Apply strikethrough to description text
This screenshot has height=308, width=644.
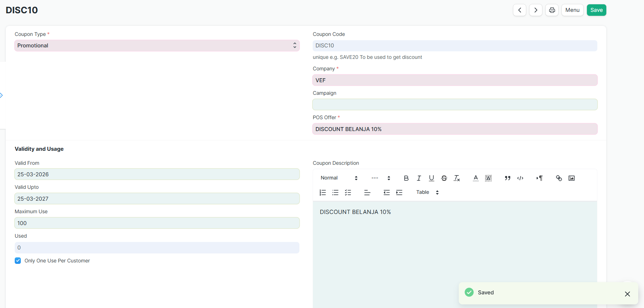pyautogui.click(x=444, y=178)
